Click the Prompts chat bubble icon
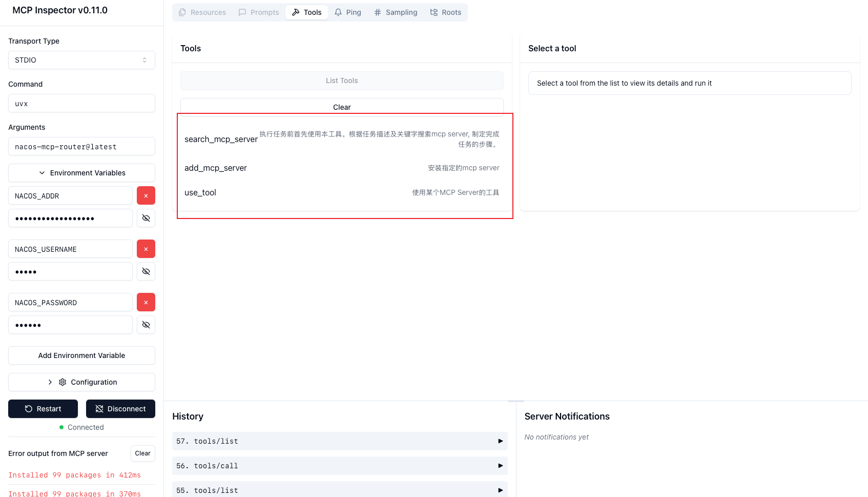Screen dimensions: 868x497 (x=241, y=12)
